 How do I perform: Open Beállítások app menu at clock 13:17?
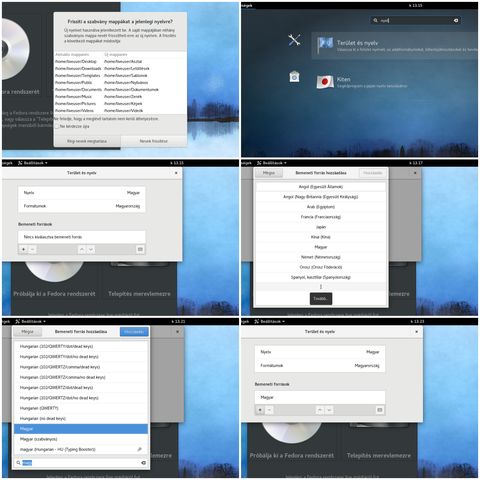[271, 163]
